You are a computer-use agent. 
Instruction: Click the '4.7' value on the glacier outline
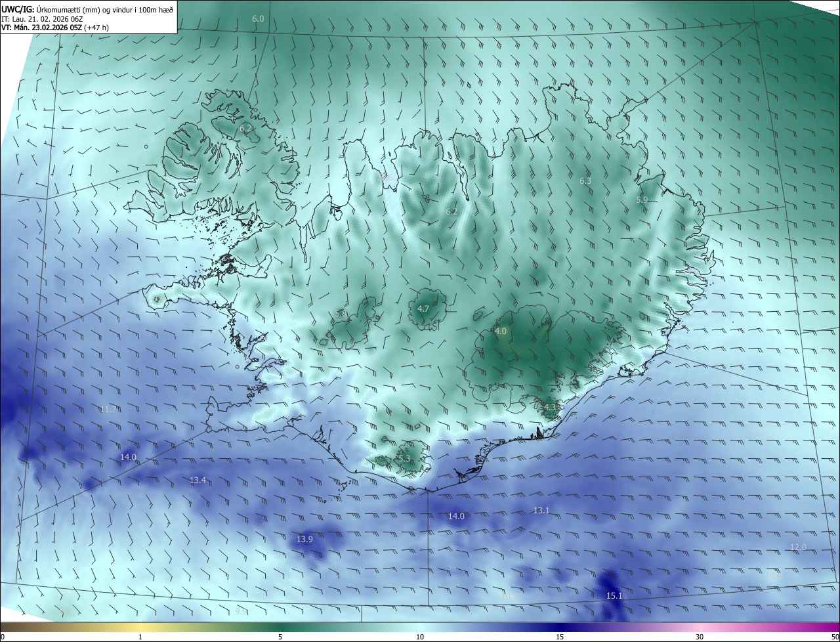[x=423, y=309]
